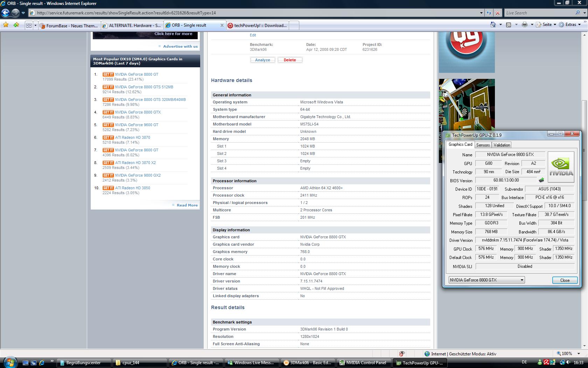The width and height of the screenshot is (588, 368).
Task: Open the recent pages dropdown arrow
Action: pos(23,13)
